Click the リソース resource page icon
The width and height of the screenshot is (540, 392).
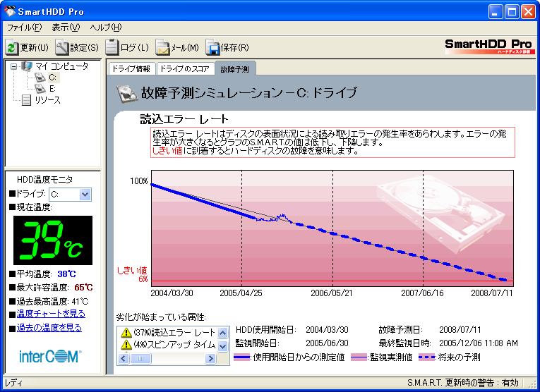(x=27, y=100)
